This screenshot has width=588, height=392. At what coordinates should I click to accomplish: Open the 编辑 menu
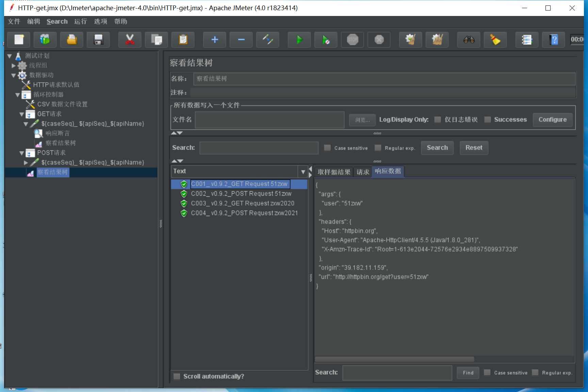(34, 21)
